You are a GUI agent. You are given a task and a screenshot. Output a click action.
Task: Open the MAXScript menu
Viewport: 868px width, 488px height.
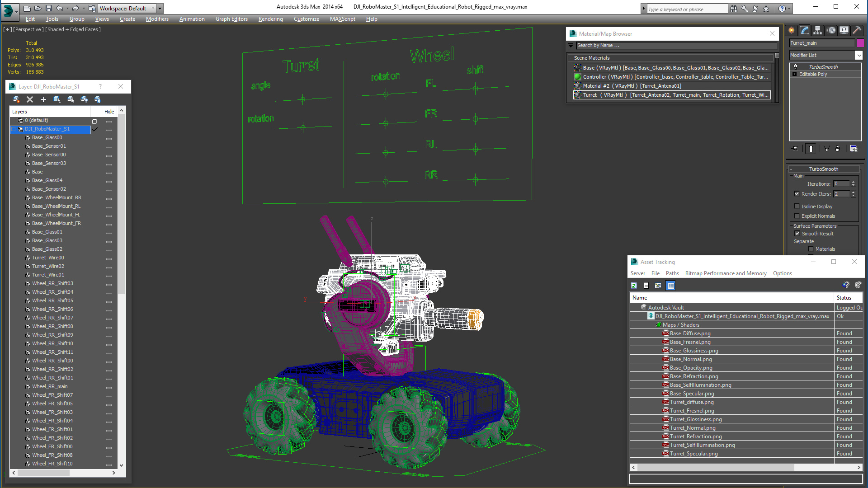coord(342,19)
